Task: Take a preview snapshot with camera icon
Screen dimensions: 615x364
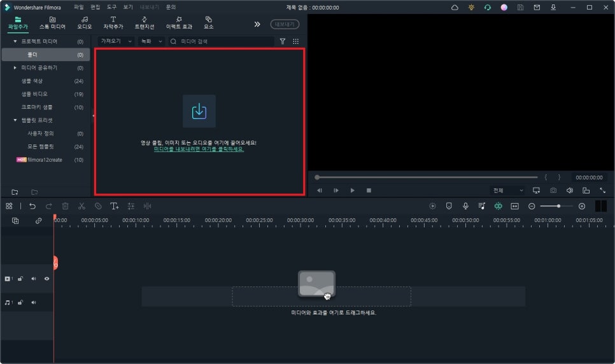Action: (x=553, y=190)
